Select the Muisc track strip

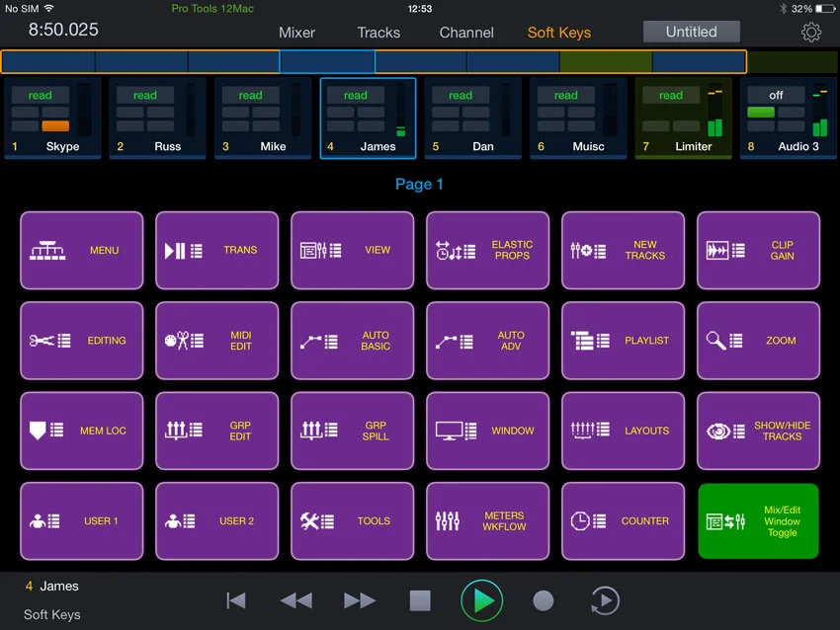[x=578, y=118]
